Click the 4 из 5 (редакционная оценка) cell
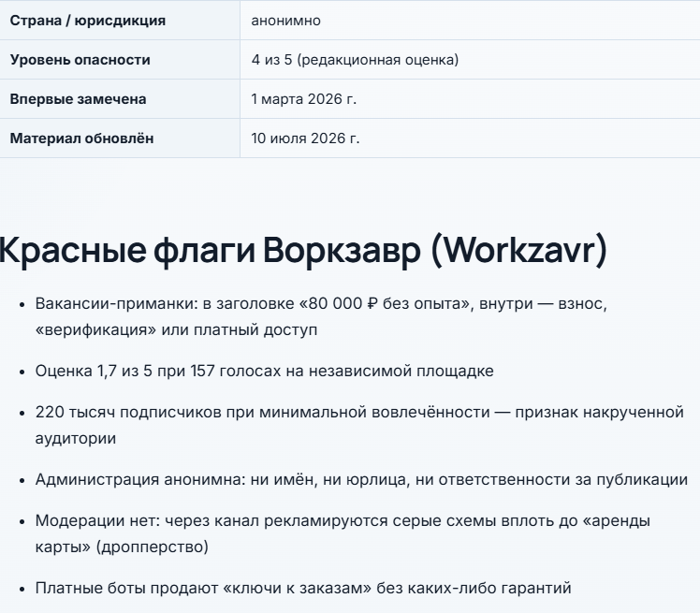The image size is (700, 613). pyautogui.click(x=355, y=60)
